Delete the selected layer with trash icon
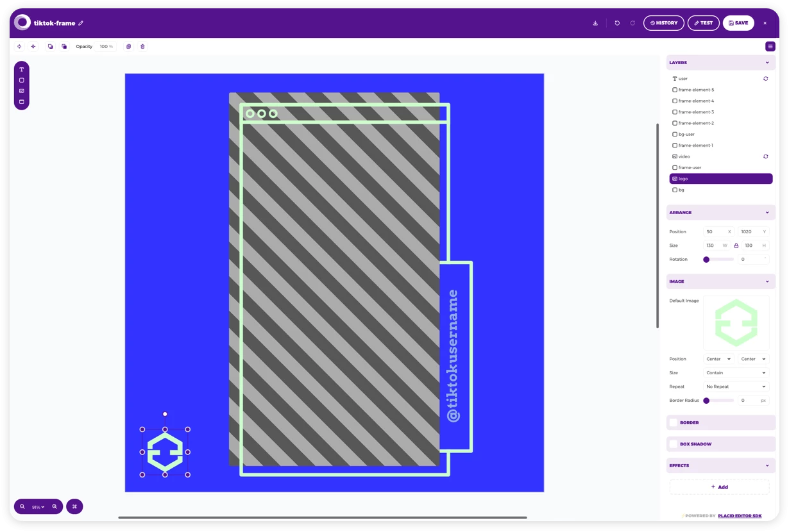 coord(142,46)
